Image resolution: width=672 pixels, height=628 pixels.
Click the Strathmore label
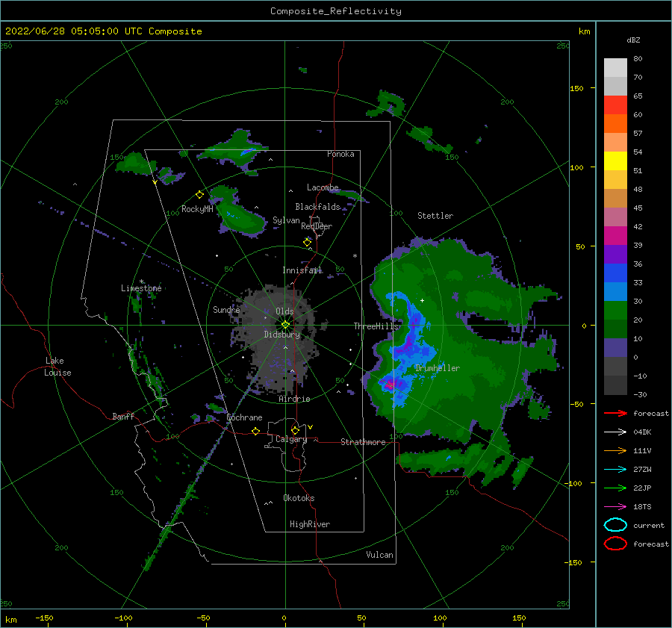tap(363, 442)
